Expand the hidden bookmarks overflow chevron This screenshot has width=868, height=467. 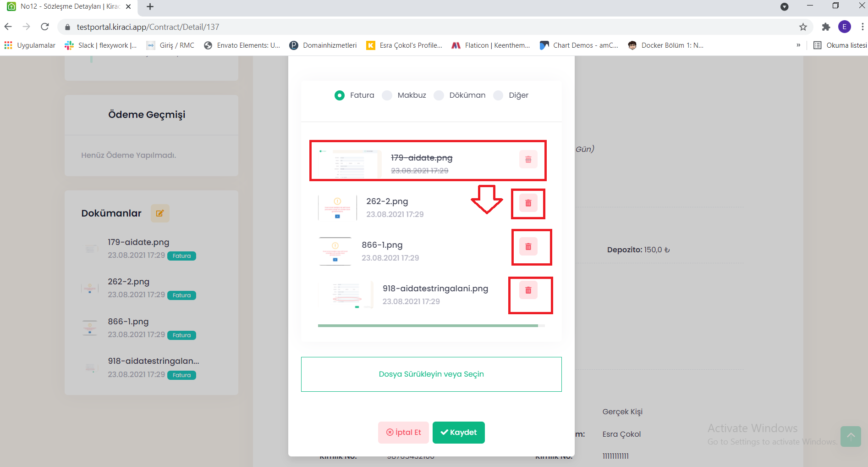[798, 45]
